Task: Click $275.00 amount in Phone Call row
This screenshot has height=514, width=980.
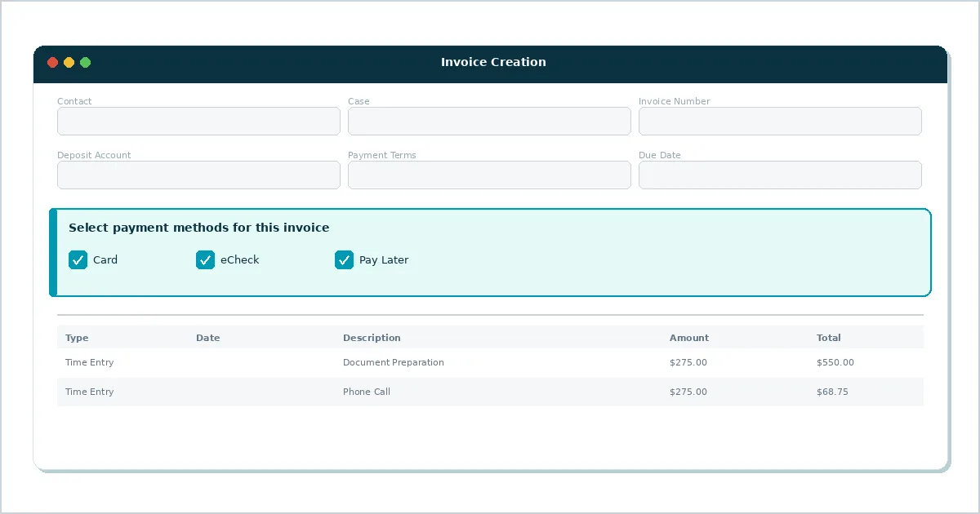Action: point(688,392)
